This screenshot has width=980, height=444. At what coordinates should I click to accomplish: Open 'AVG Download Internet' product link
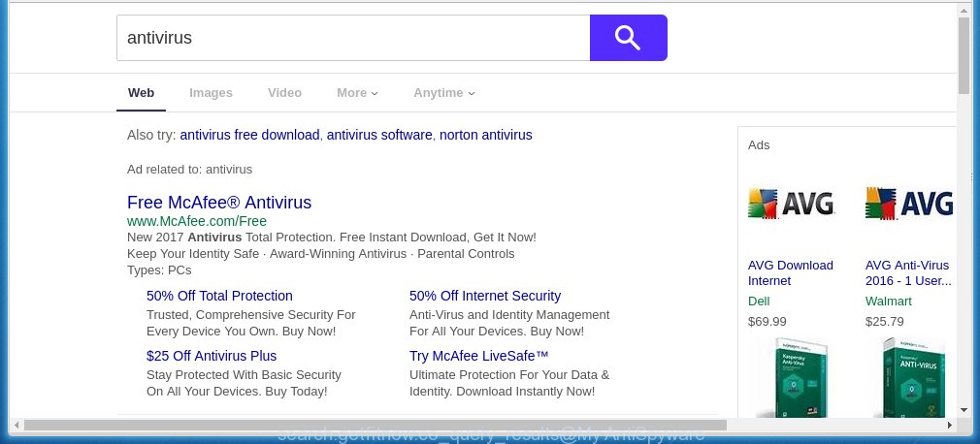pos(791,272)
